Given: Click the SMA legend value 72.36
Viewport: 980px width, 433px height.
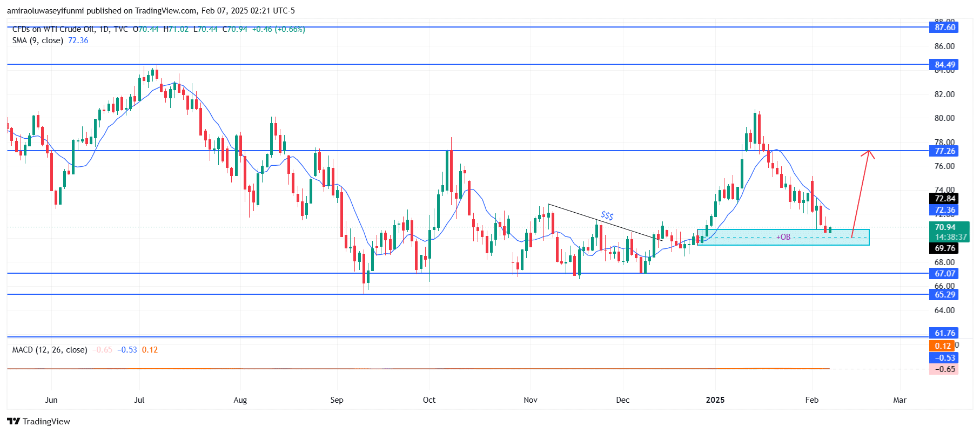Looking at the screenshot, I should coord(78,40).
